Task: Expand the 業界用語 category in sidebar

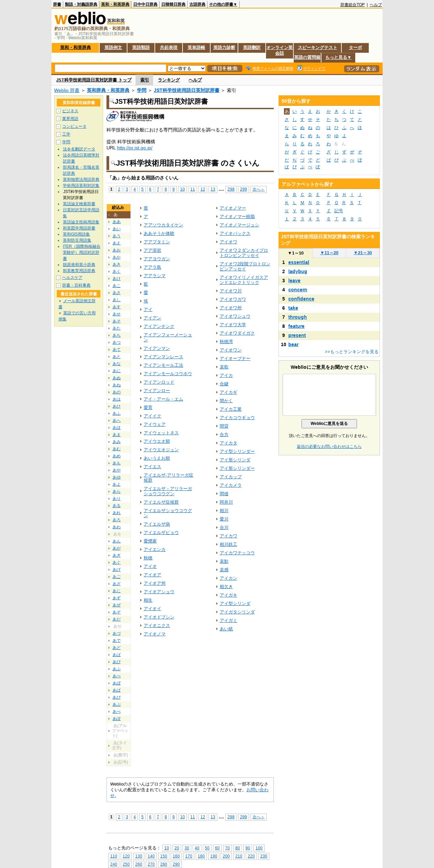Action: 58,119
